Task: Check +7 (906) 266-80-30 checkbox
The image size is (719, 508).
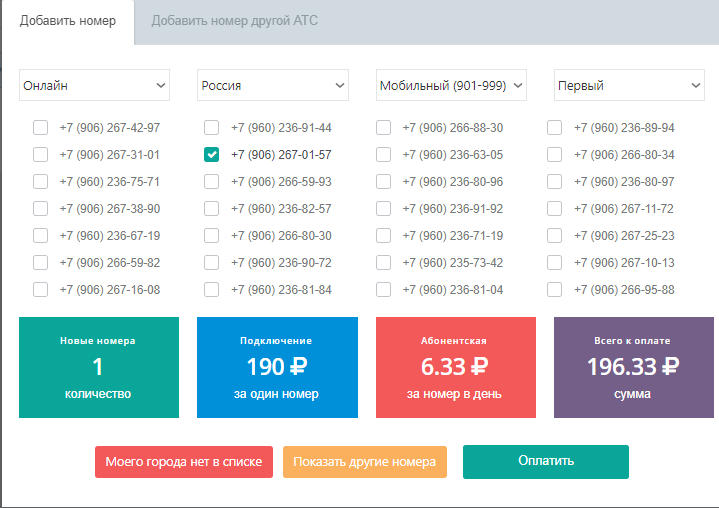Action: [211, 236]
